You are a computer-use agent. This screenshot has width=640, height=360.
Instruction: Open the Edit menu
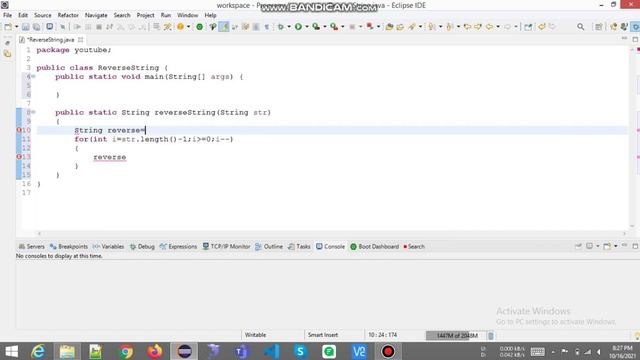point(23,15)
